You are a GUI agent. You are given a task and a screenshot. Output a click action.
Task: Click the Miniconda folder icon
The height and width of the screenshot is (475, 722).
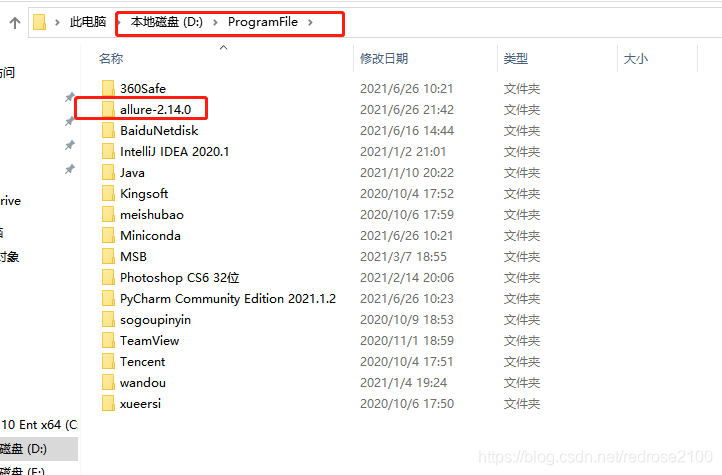108,236
